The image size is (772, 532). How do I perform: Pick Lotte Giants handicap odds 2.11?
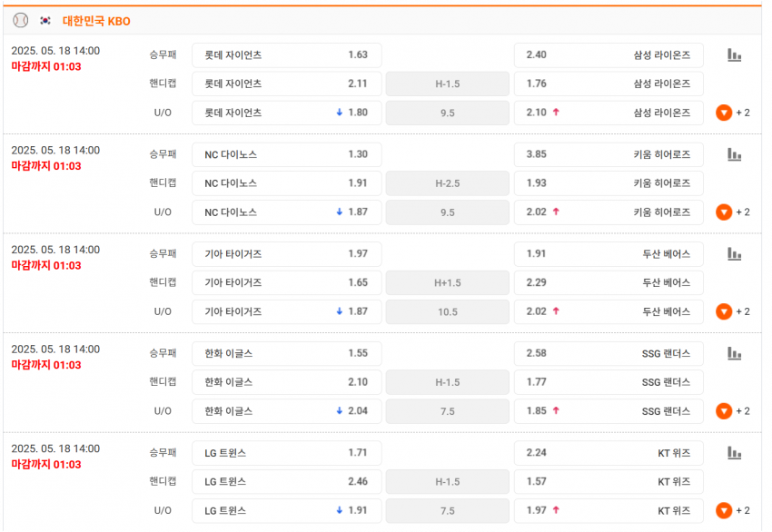coord(286,84)
